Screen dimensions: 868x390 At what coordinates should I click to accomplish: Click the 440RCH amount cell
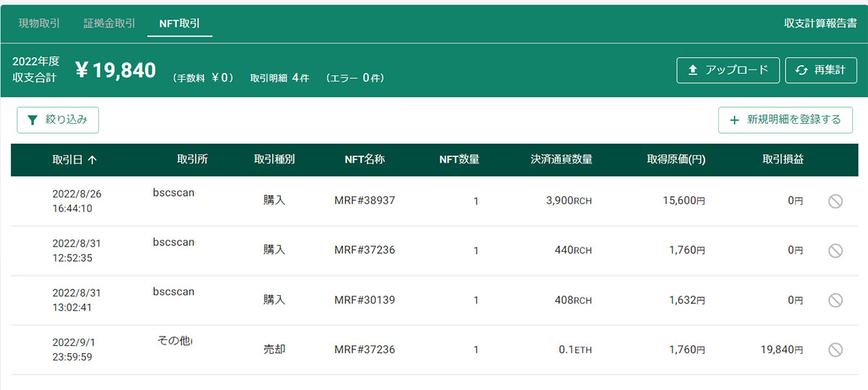(573, 250)
